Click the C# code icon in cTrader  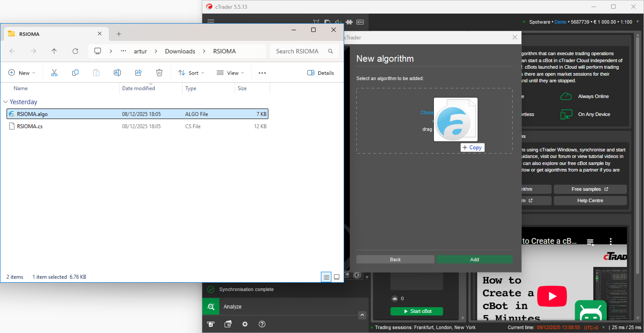tap(357, 275)
